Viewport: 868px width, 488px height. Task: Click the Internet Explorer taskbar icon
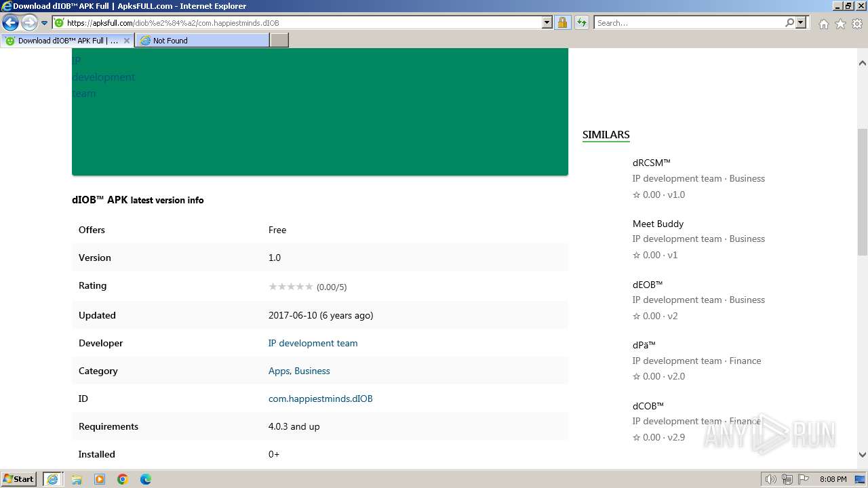tap(53, 479)
